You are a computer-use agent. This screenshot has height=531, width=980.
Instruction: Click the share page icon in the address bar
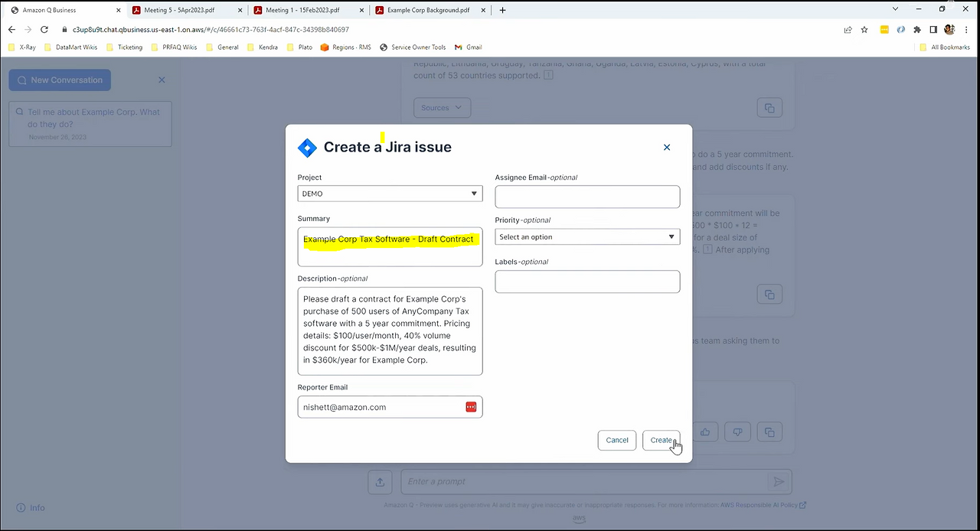pyautogui.click(x=848, y=29)
